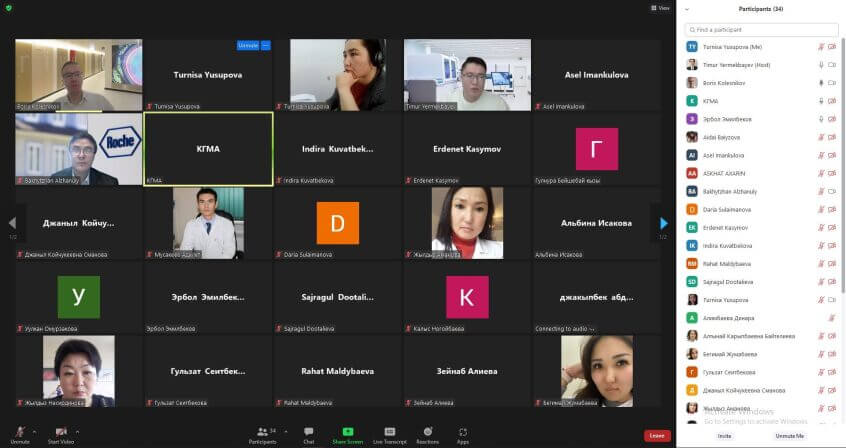Select the KГМА video tile
This screenshot has width=846, height=448.
tap(208, 148)
